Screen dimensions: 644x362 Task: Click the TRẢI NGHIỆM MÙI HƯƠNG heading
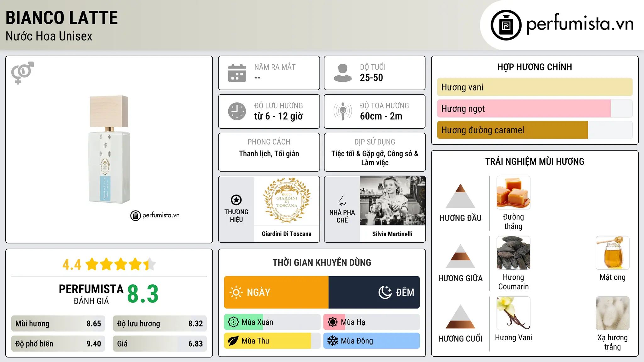[535, 162]
